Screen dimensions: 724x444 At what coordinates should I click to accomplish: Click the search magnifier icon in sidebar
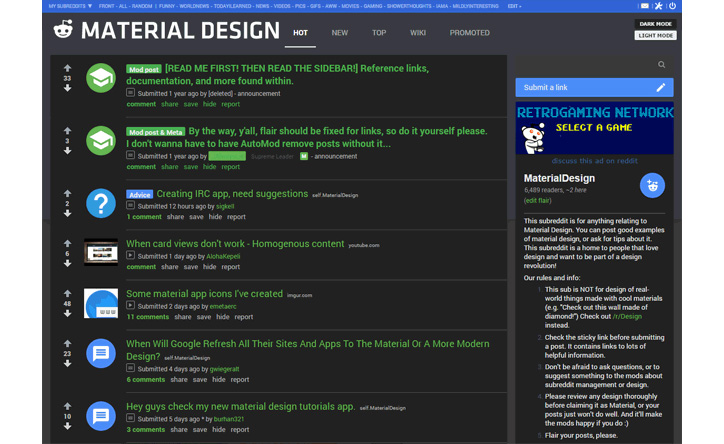click(x=661, y=65)
